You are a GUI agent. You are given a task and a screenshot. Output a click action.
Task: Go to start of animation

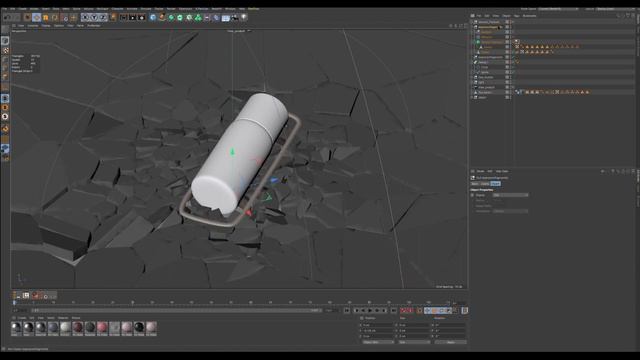[347, 311]
